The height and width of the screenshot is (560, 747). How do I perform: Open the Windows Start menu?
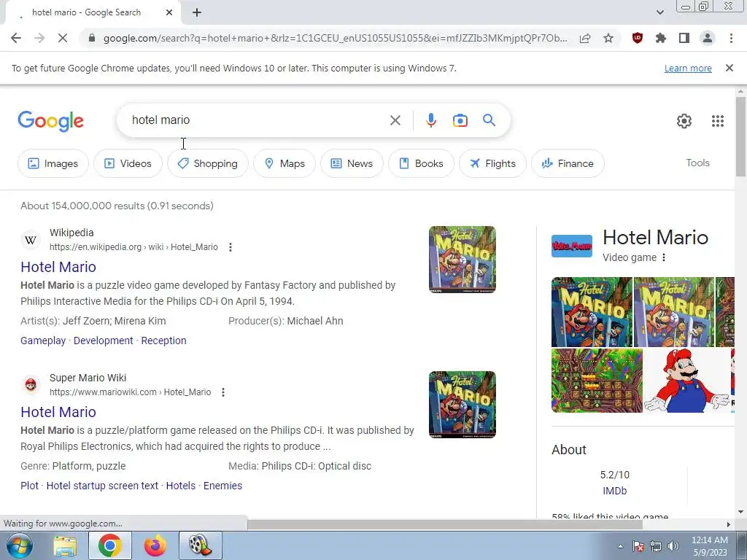point(19,545)
